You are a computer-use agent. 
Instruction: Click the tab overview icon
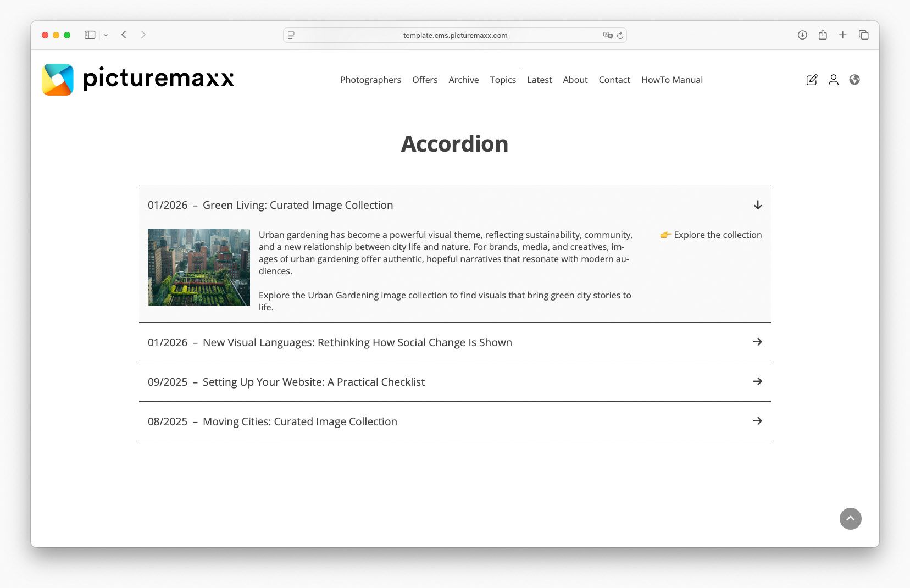click(x=863, y=34)
